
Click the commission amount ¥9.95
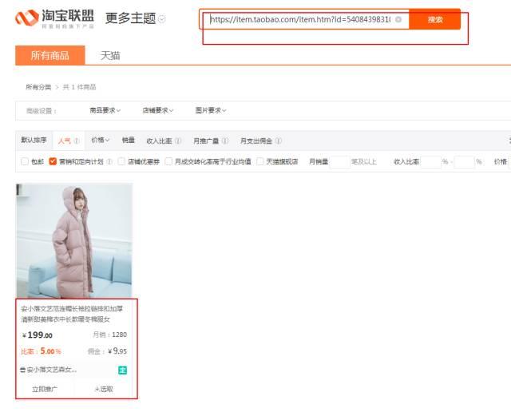point(117,351)
